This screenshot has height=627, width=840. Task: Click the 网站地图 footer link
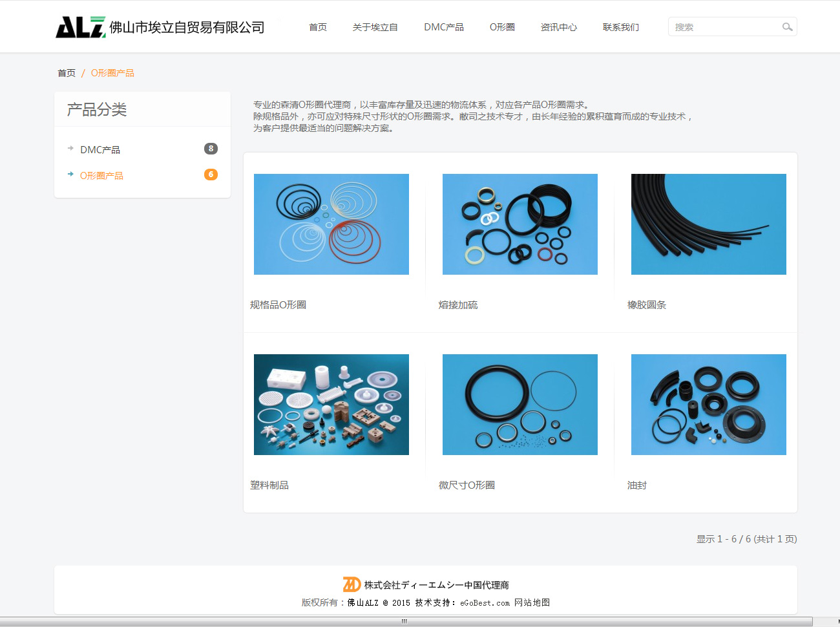[x=532, y=602]
